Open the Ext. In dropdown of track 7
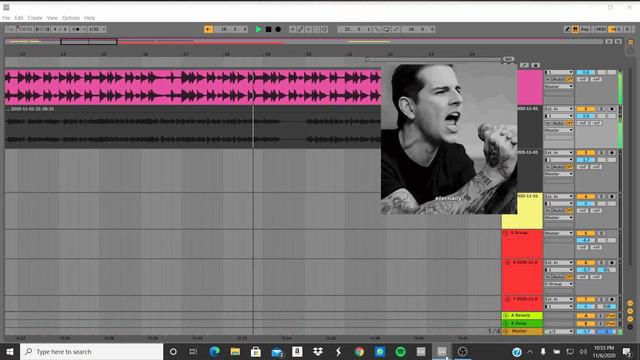The height and width of the screenshot is (360, 640). tap(559, 299)
